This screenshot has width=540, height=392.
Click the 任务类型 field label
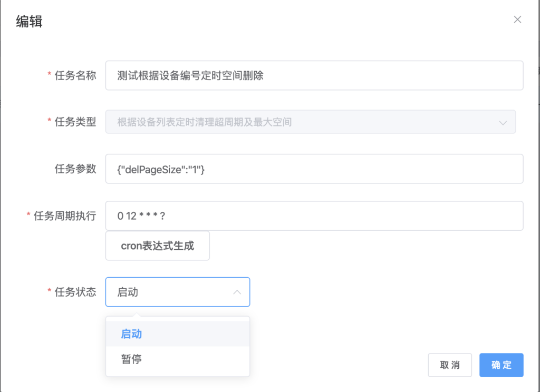(75, 122)
